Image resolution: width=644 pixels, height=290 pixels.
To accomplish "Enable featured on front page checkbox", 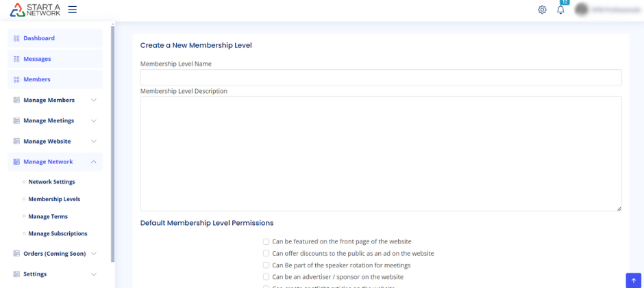I will click(x=267, y=241).
